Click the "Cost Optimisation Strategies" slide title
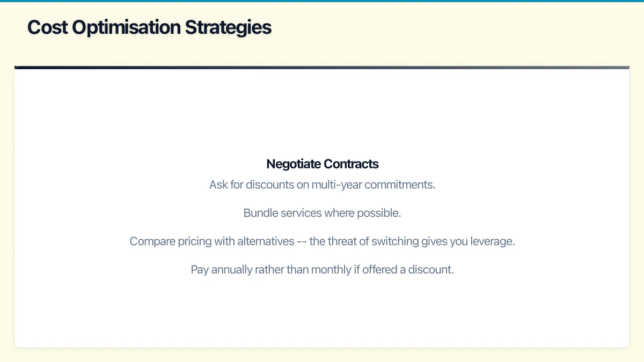644x362 pixels. 149,27
